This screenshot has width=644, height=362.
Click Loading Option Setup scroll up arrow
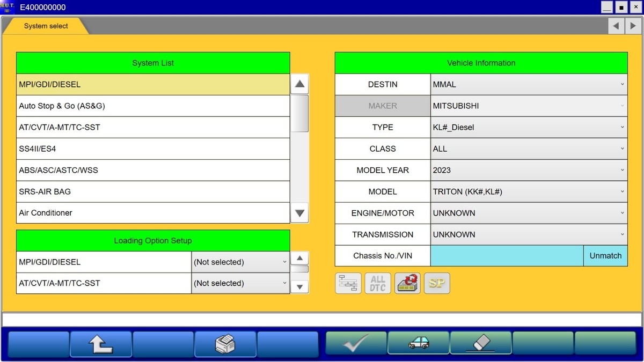pyautogui.click(x=300, y=258)
